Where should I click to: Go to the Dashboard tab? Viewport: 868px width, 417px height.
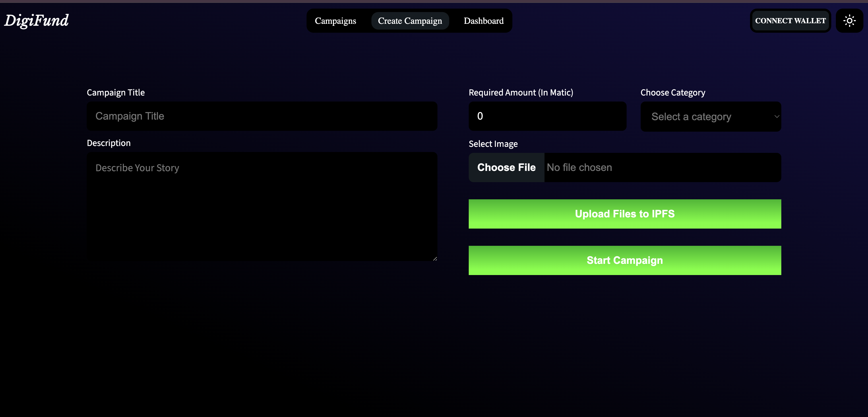(484, 21)
